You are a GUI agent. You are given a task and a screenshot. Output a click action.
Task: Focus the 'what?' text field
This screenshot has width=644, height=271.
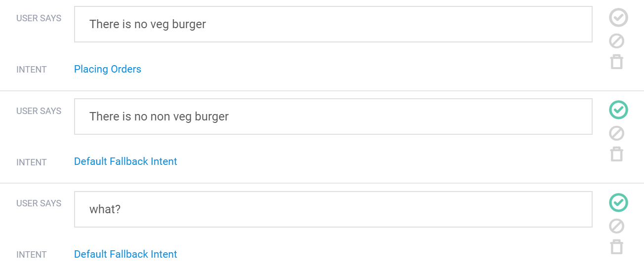[333, 209]
